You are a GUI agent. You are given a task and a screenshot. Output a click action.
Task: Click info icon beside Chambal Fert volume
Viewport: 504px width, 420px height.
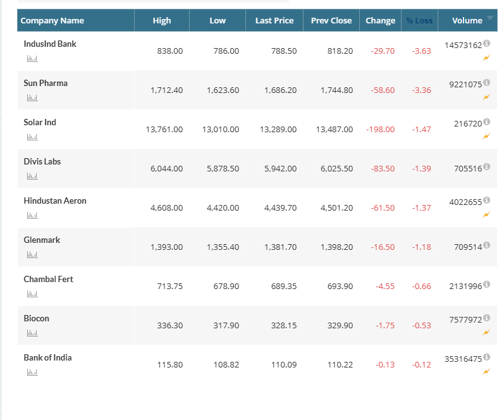click(487, 284)
